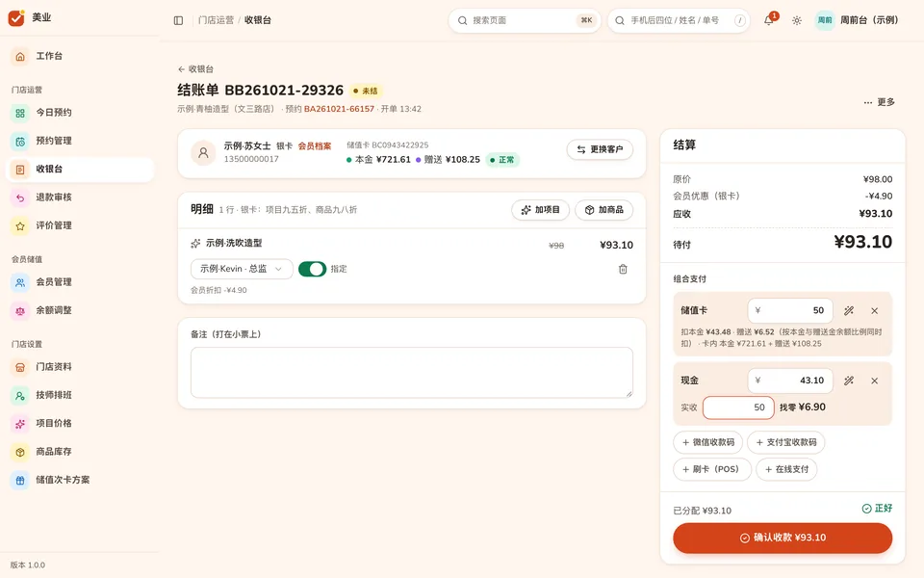Click the 美业 app logo icon
924x578 pixels.
(x=16, y=17)
